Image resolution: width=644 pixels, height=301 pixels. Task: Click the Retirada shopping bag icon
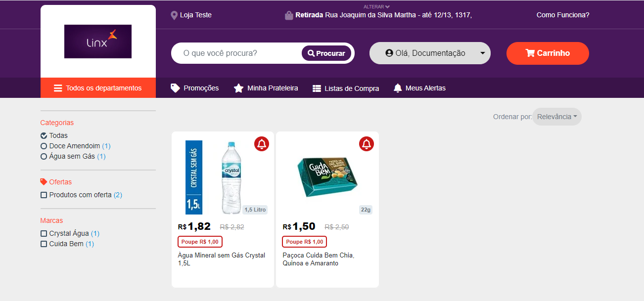coord(289,15)
